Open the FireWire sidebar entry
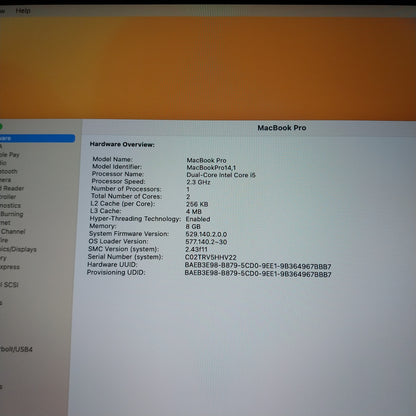Screen dimensions: 416x416 [4, 240]
